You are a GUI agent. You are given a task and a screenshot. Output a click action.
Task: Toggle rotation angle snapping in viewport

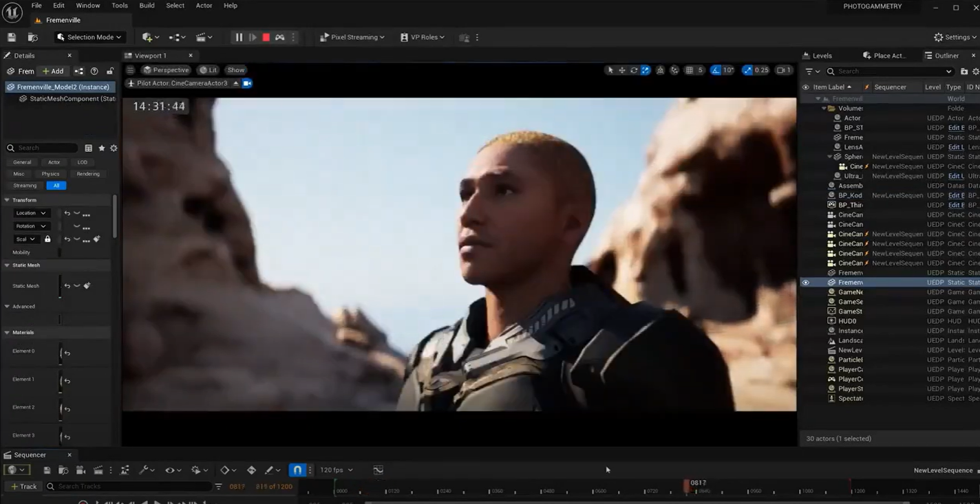pos(717,70)
